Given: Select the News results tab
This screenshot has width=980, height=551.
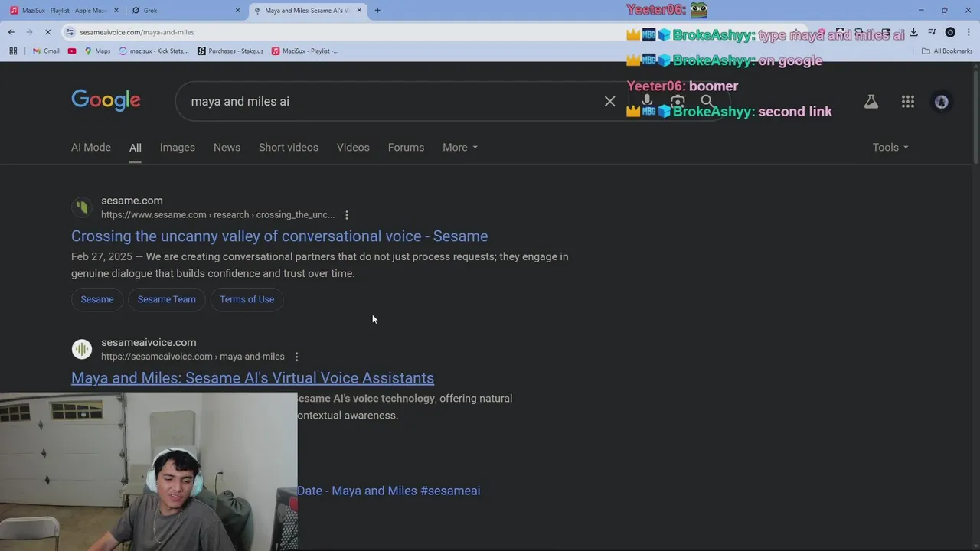Looking at the screenshot, I should 227,147.
